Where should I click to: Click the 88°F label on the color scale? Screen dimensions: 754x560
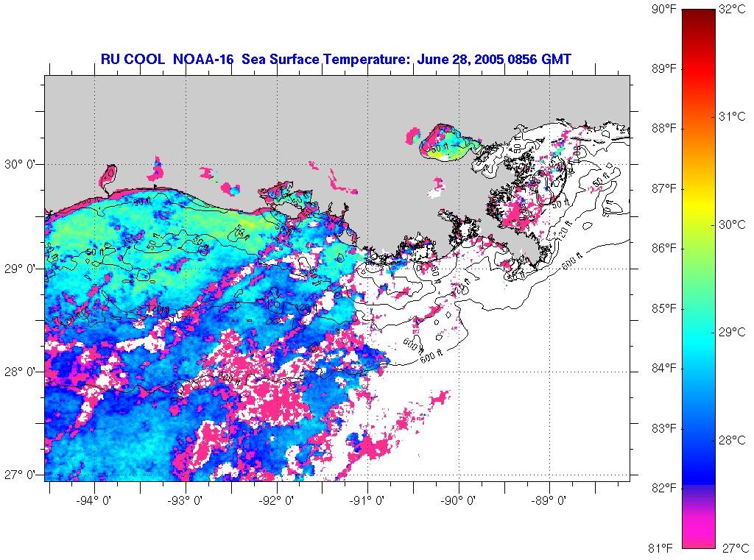pos(664,128)
